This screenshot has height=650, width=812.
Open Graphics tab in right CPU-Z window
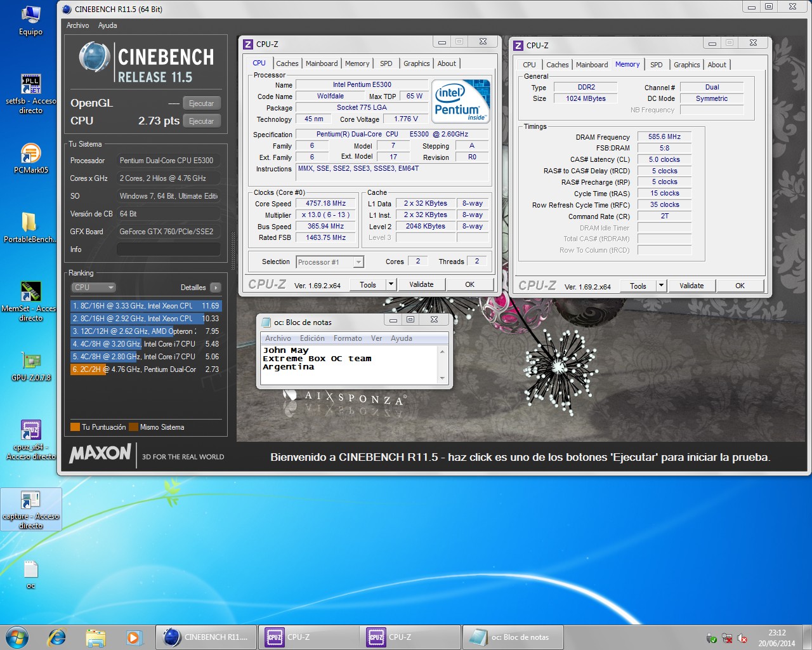pos(686,65)
